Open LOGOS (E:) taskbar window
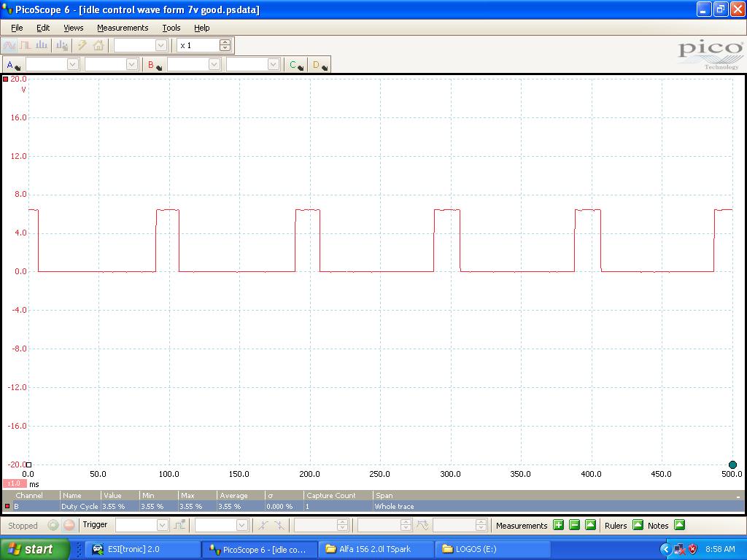747x560 pixels. tap(492, 549)
